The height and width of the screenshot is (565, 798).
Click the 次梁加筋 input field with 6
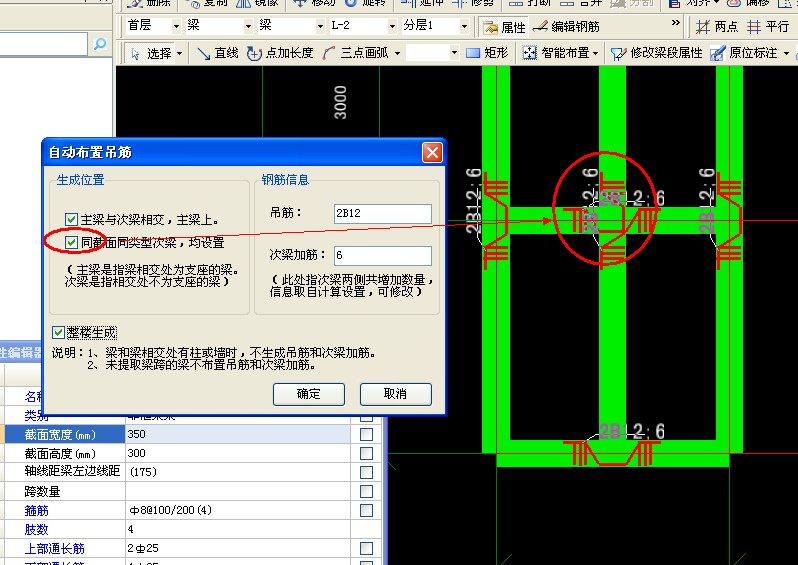click(x=383, y=255)
